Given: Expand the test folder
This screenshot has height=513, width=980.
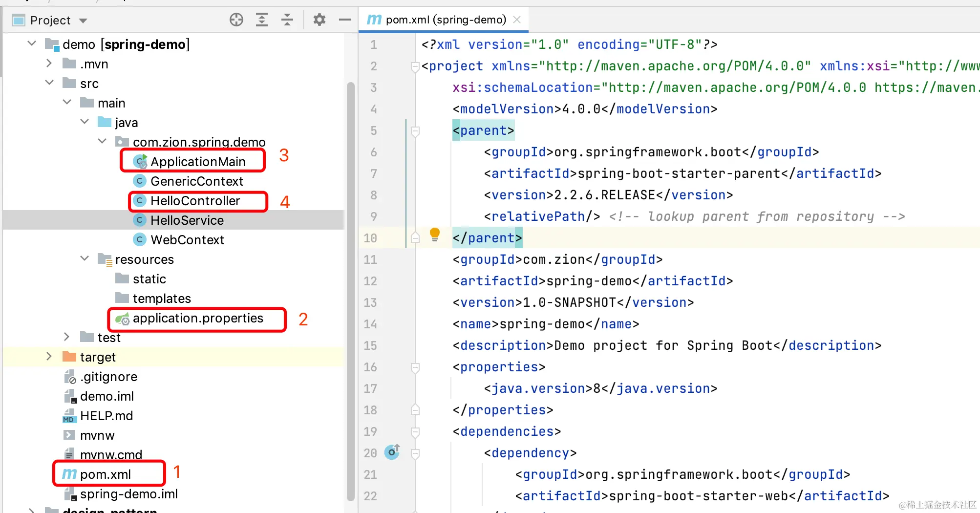Looking at the screenshot, I should click(67, 337).
